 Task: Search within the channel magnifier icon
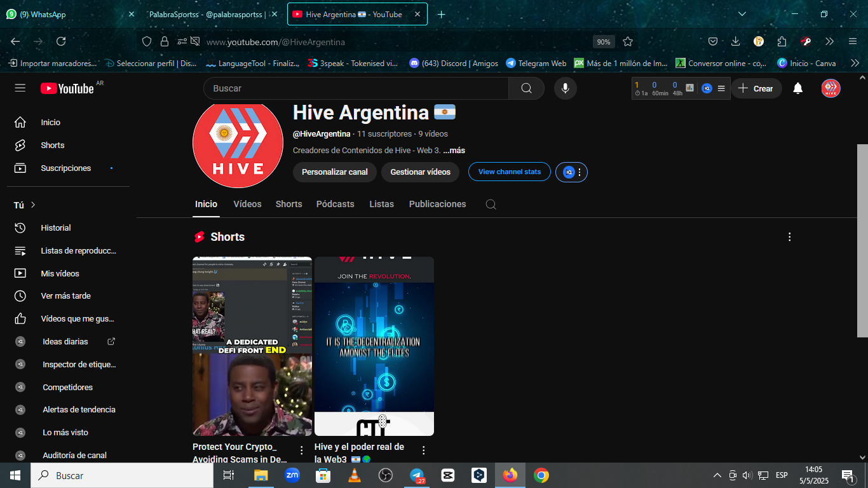tap(491, 205)
